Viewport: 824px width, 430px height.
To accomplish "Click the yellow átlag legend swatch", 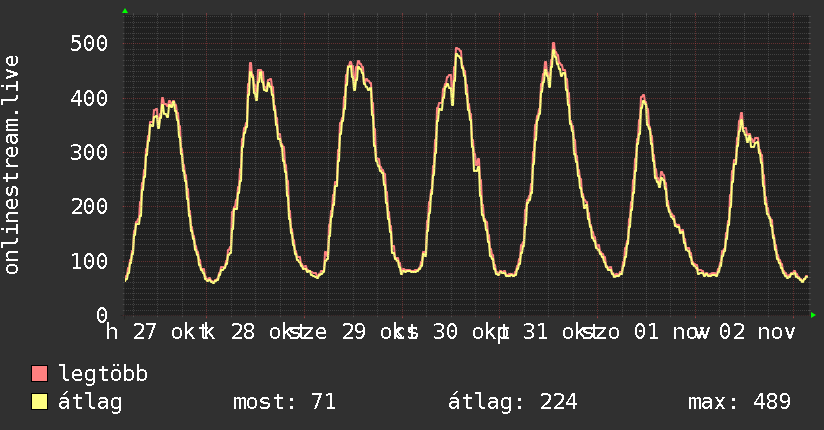I will pyautogui.click(x=39, y=402).
